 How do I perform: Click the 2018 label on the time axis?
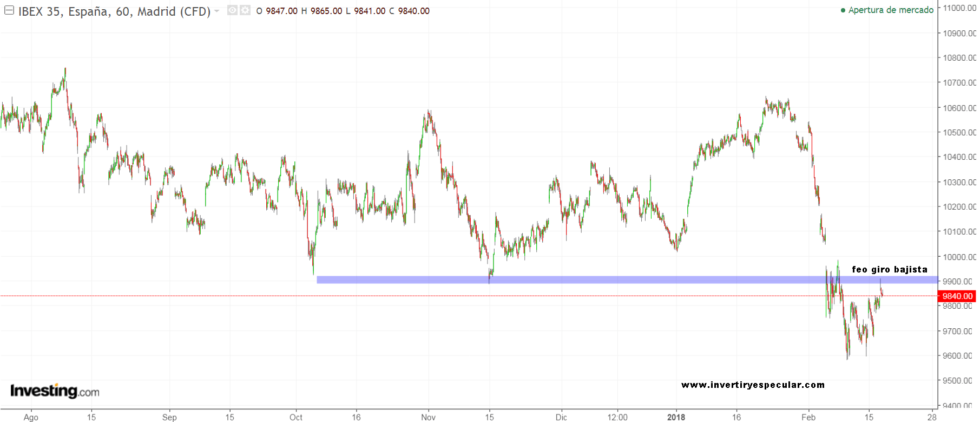click(x=676, y=417)
